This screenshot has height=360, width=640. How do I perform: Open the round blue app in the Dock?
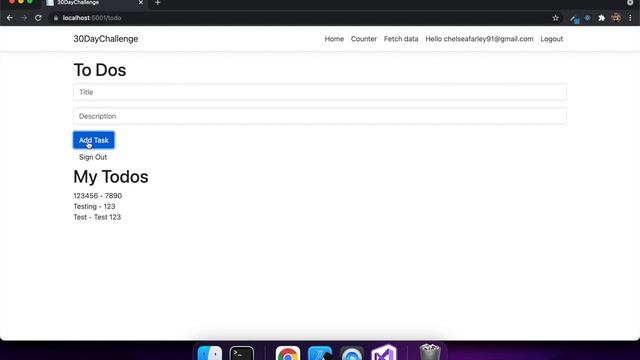351,353
